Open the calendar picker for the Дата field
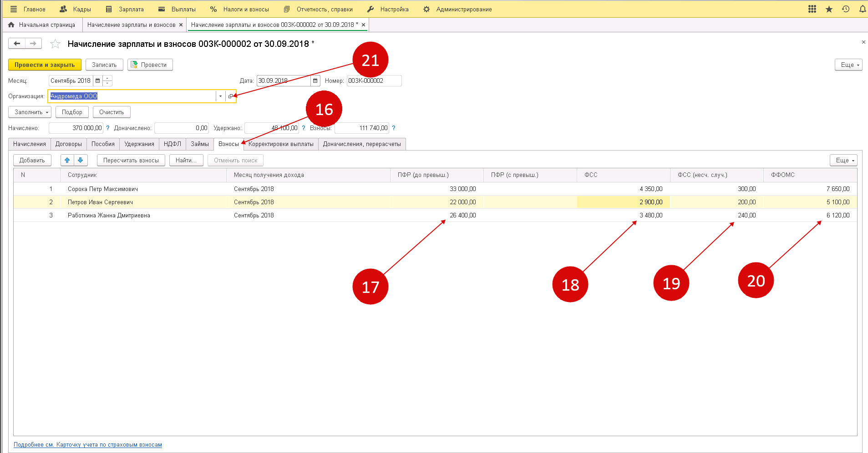Screen dimensions: 868x453 315,81
